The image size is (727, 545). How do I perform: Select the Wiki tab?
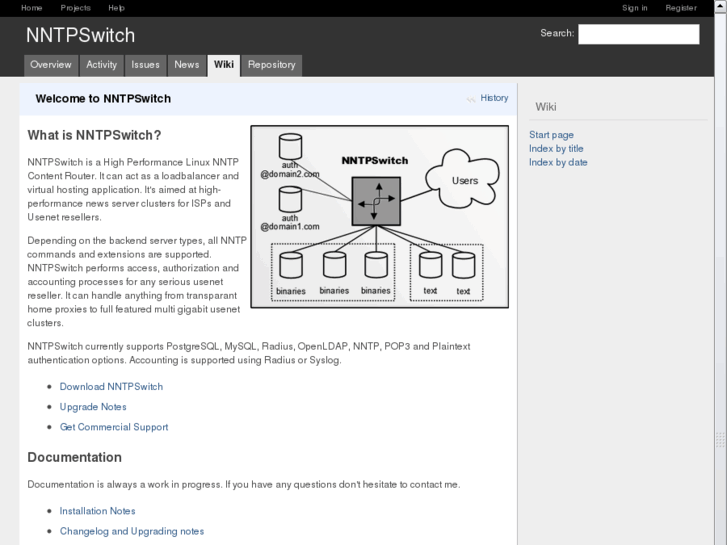[223, 65]
